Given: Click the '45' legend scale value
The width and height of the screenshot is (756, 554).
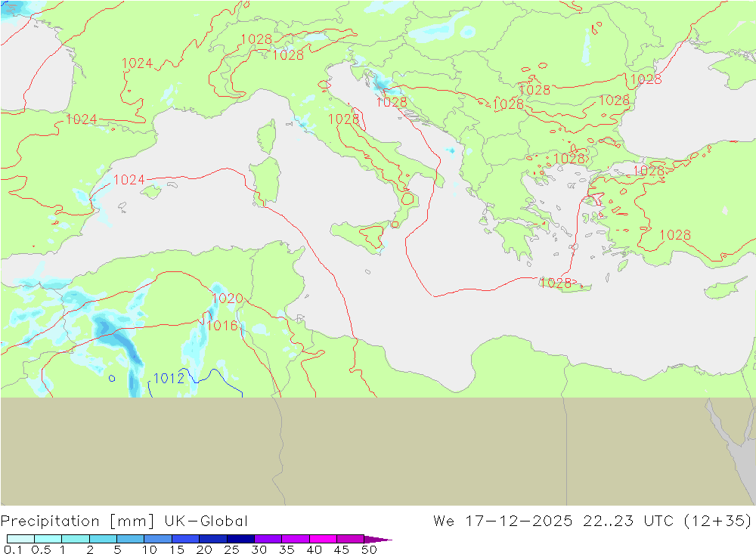Looking at the screenshot, I should (x=342, y=549).
